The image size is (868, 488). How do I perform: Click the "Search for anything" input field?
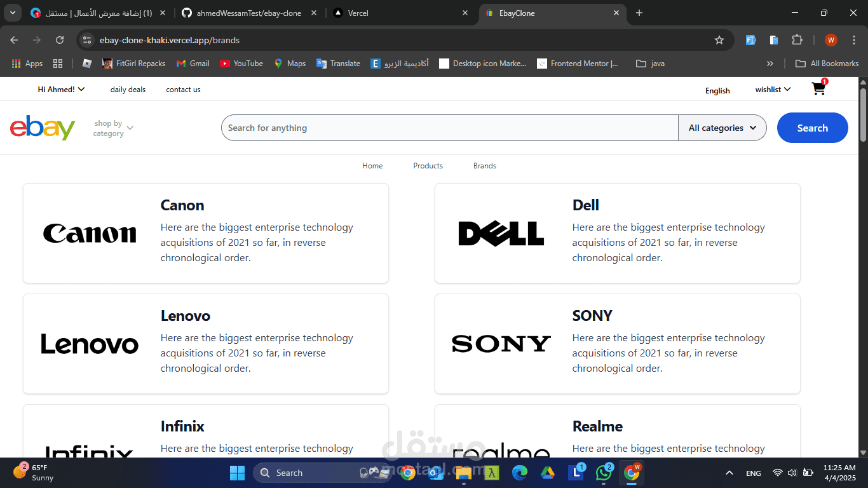click(450, 128)
